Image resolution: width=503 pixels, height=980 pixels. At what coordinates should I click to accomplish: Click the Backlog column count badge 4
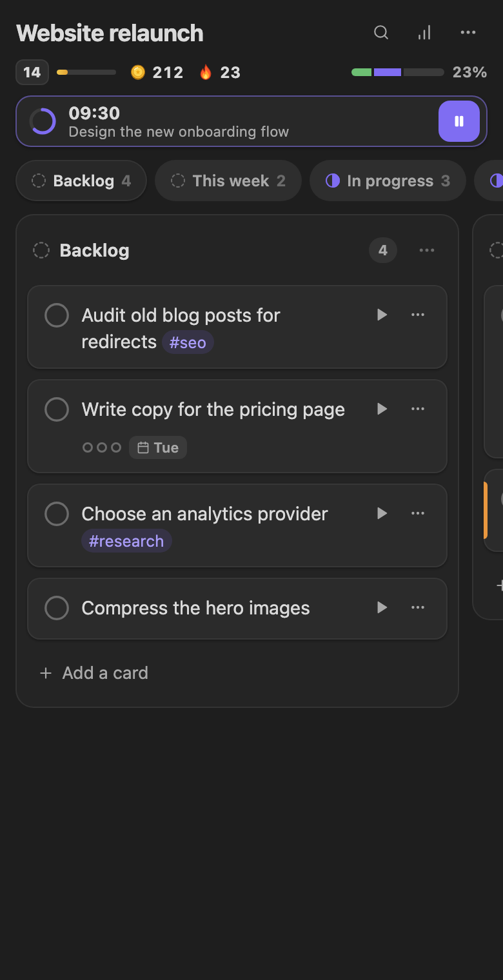point(383,250)
